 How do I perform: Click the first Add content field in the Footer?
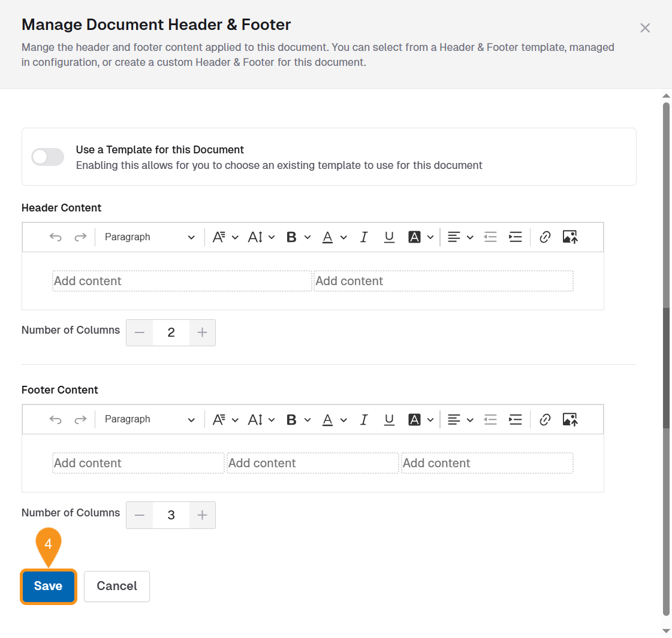coord(137,462)
